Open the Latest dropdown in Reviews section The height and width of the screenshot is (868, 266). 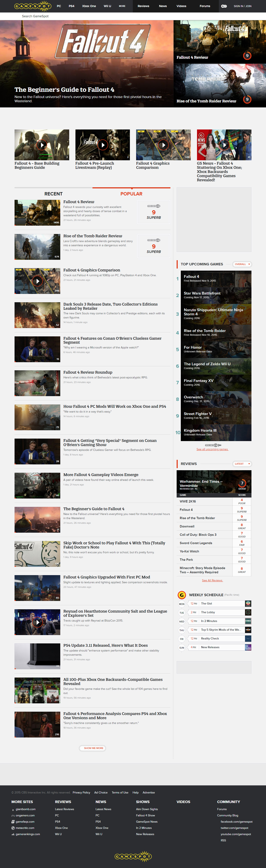click(242, 464)
